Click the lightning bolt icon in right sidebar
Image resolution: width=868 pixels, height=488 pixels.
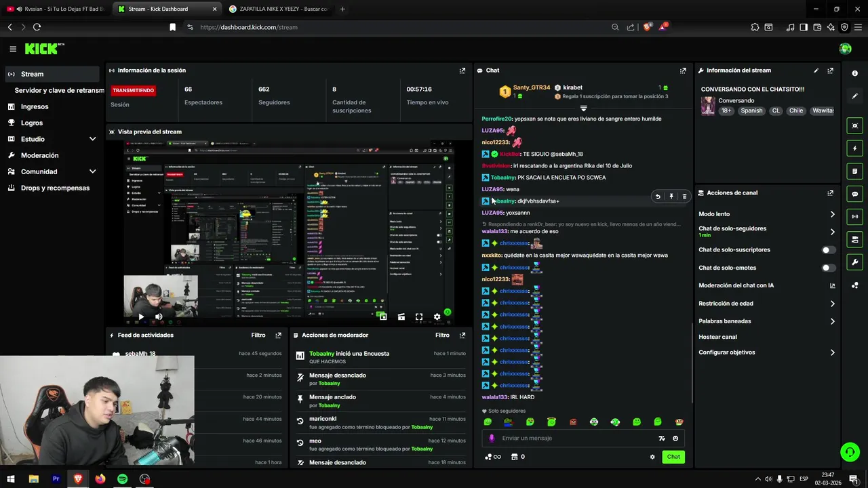pyautogui.click(x=854, y=148)
